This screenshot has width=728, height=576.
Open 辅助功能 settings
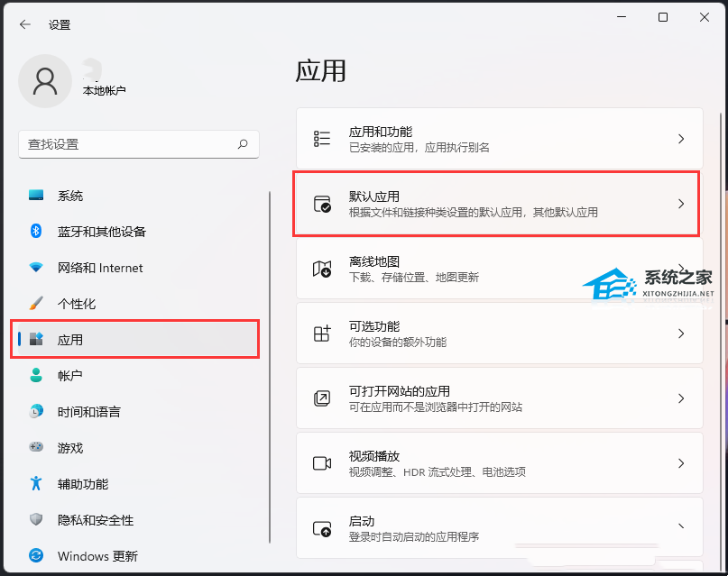pyautogui.click(x=138, y=484)
